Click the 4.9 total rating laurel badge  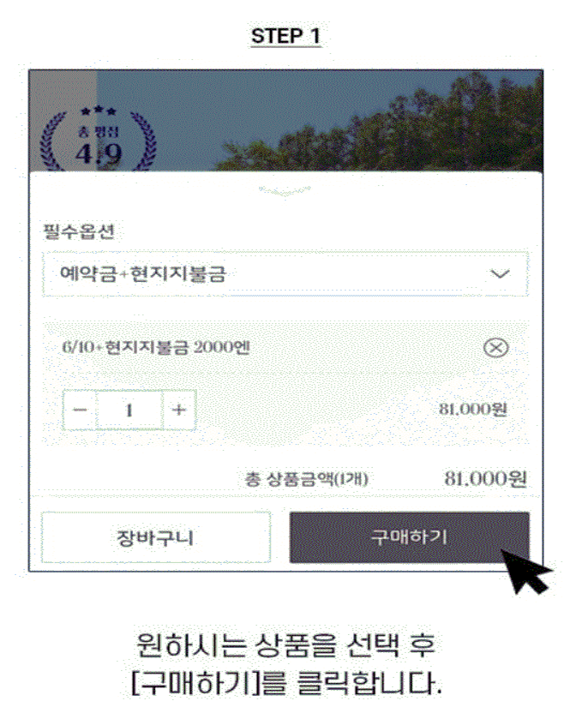point(99,139)
